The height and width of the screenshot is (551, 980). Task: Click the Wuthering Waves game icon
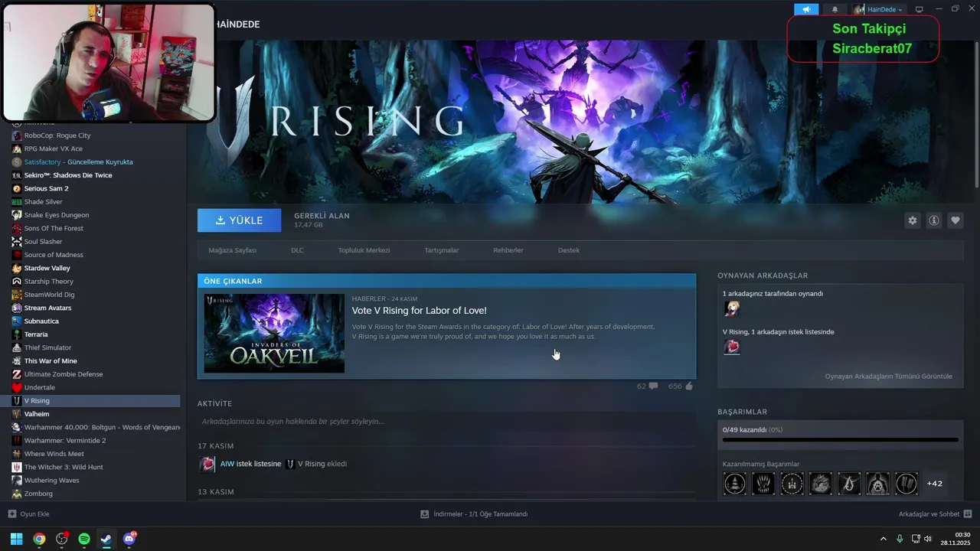[x=17, y=481]
